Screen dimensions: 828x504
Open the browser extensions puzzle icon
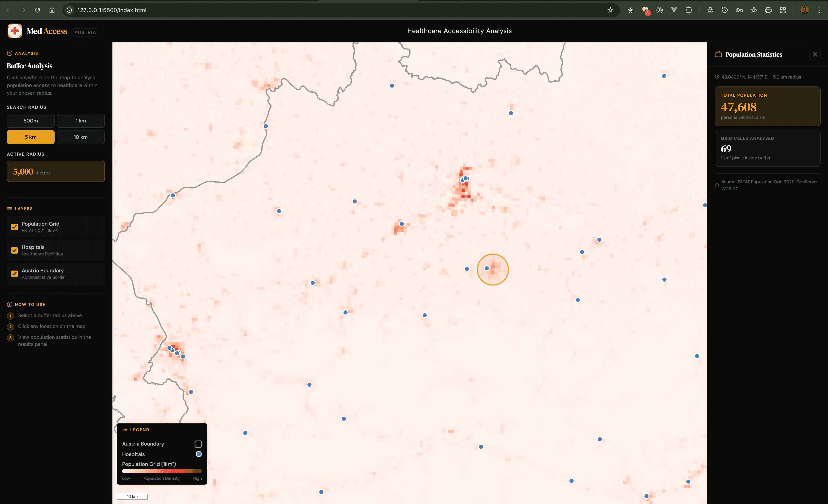688,10
